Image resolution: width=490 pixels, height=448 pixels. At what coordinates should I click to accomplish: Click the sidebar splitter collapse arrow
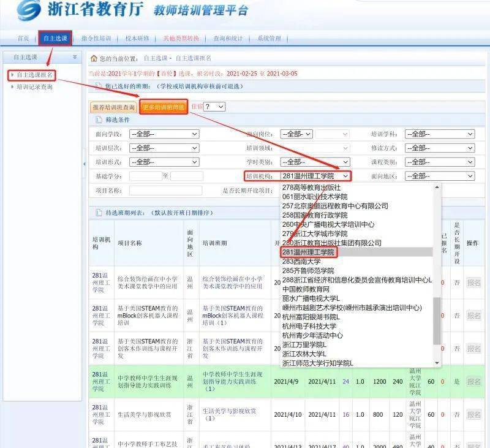(x=85, y=164)
